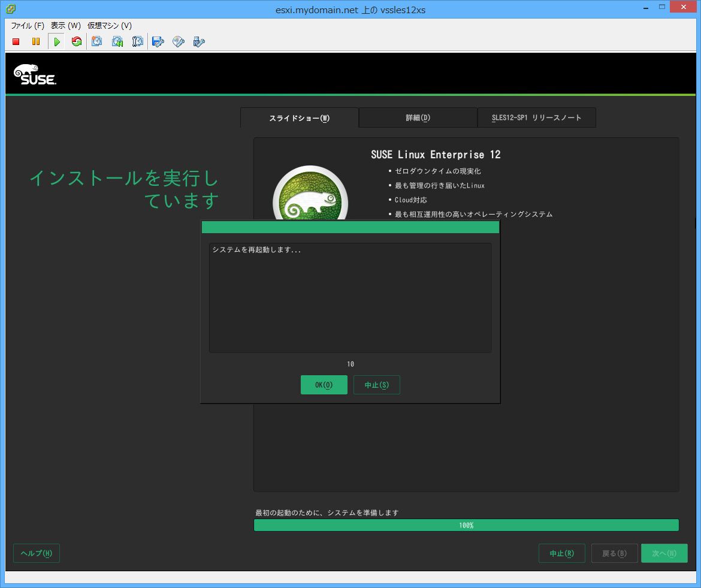Close the vssles12xs console window
The image size is (701, 588).
(x=684, y=7)
